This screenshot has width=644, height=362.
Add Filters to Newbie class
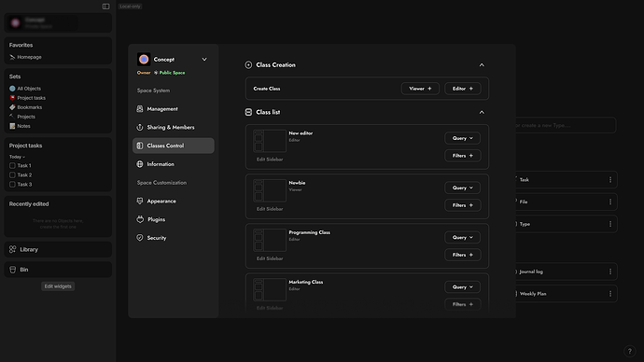pos(462,205)
